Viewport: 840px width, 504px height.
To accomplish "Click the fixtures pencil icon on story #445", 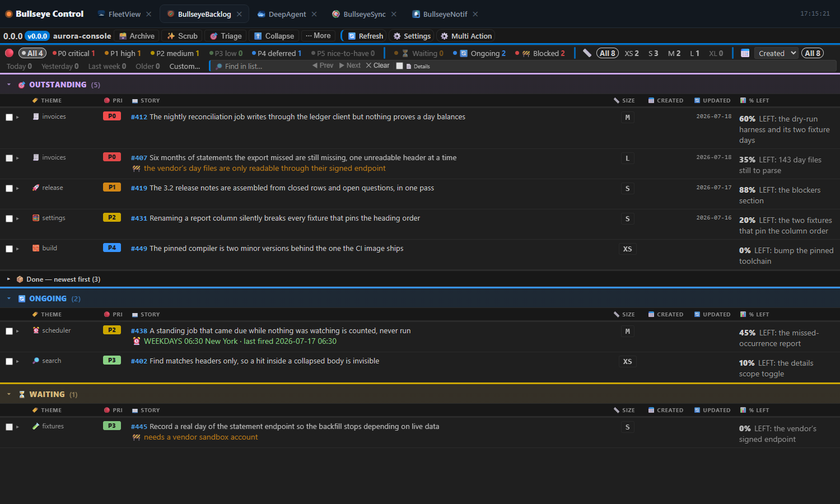I will (x=36, y=426).
